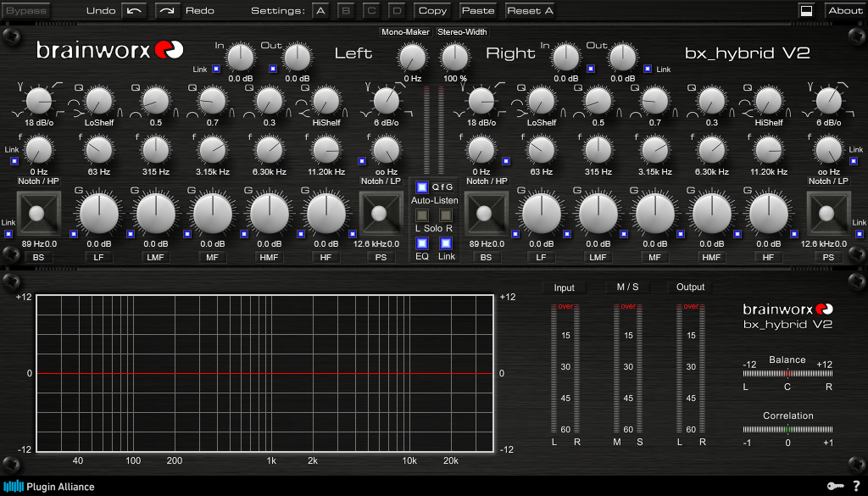Click the Redo arrow icon

point(167,10)
